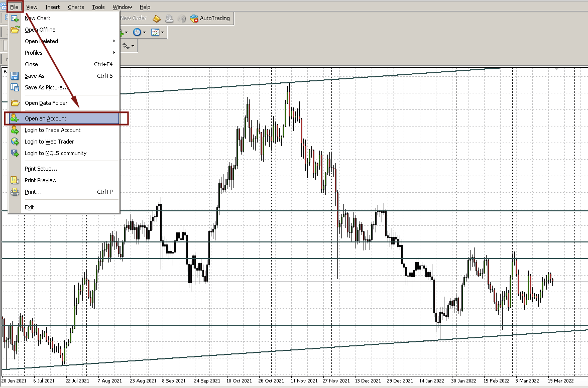
Task: Click the MetaEditor book icon in toolbar
Action: pos(156,19)
